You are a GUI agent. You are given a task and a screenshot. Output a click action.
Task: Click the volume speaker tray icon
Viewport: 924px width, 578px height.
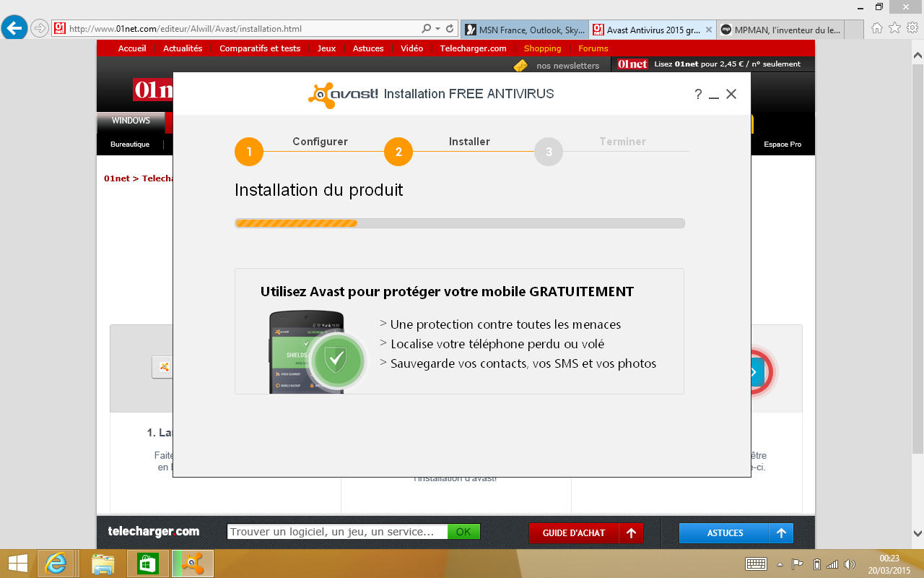coord(850,564)
